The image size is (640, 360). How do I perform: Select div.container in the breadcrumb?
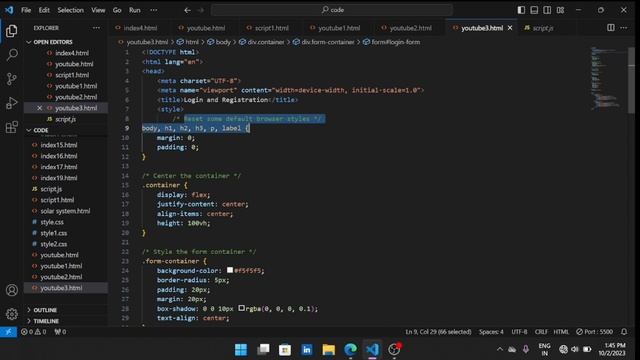coord(262,42)
